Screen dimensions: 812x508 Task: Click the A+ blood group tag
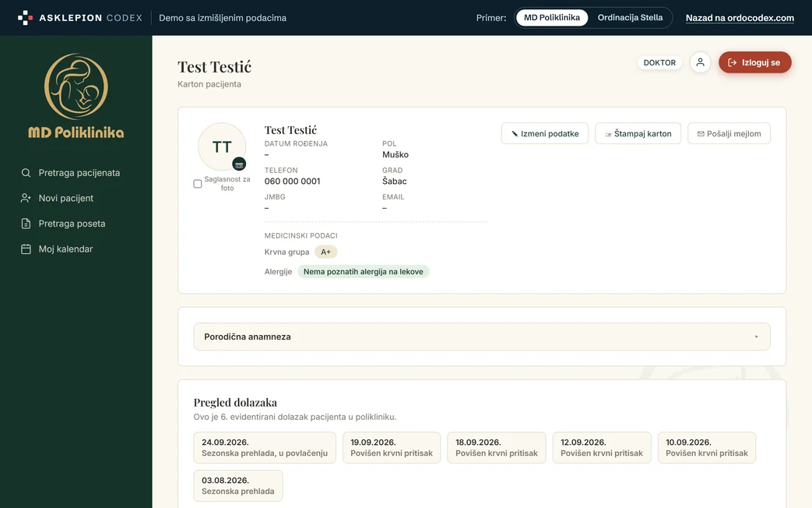(325, 252)
